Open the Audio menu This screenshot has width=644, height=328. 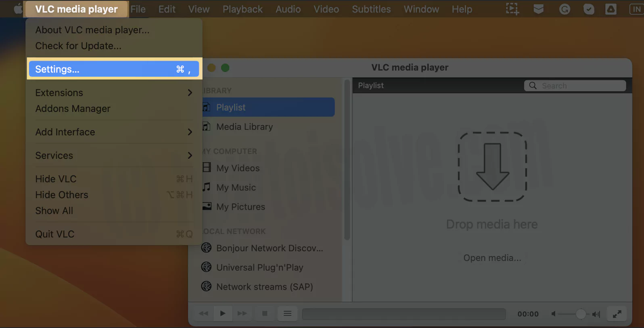click(288, 9)
